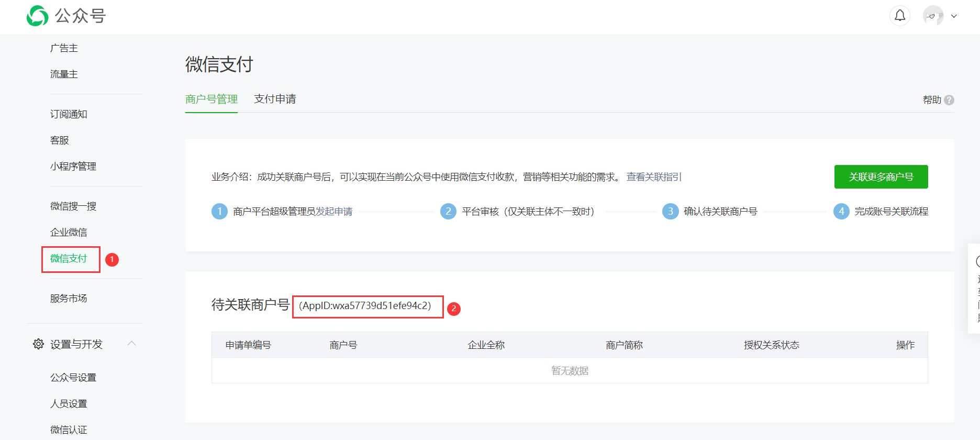Open 企业微信 in the sidebar
Screen dimensions: 980x440
[x=69, y=233]
